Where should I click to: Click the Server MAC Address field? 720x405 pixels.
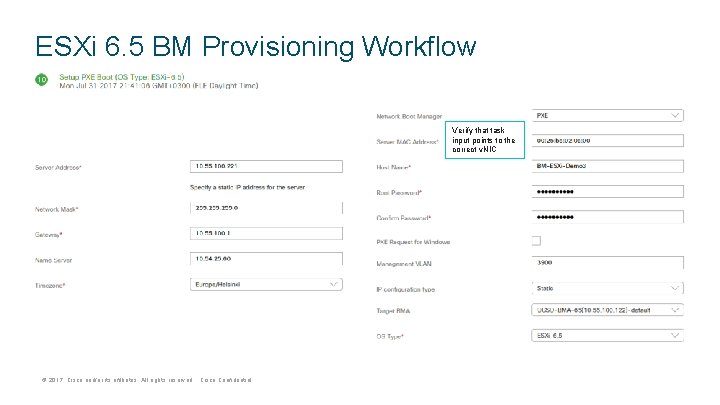pyautogui.click(x=608, y=141)
